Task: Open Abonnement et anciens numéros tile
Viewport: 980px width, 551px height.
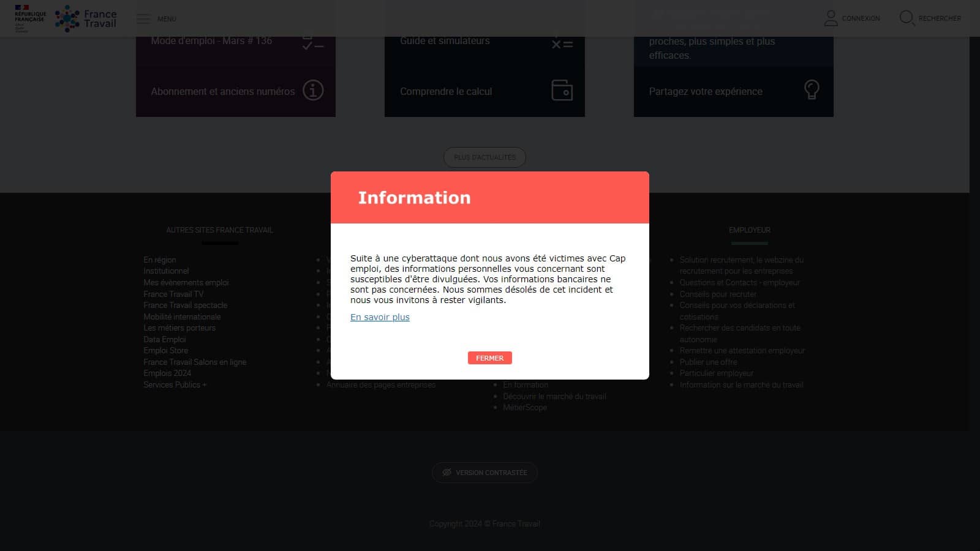Action: [236, 91]
